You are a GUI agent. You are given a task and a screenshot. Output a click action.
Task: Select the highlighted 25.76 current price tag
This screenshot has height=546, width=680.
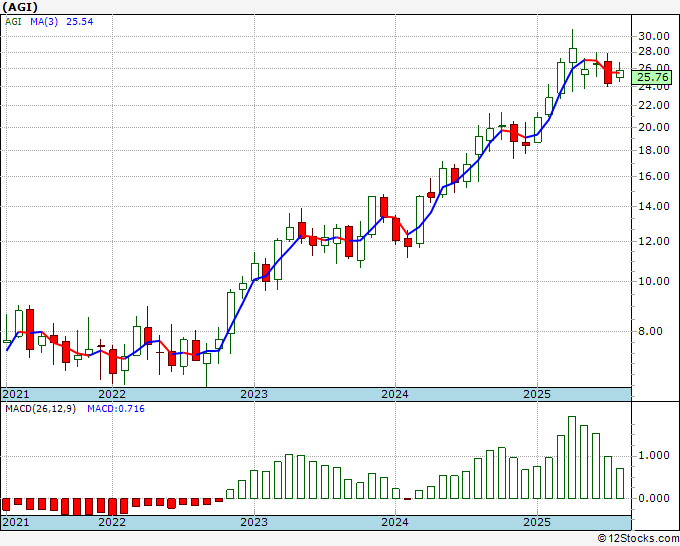[x=652, y=77]
